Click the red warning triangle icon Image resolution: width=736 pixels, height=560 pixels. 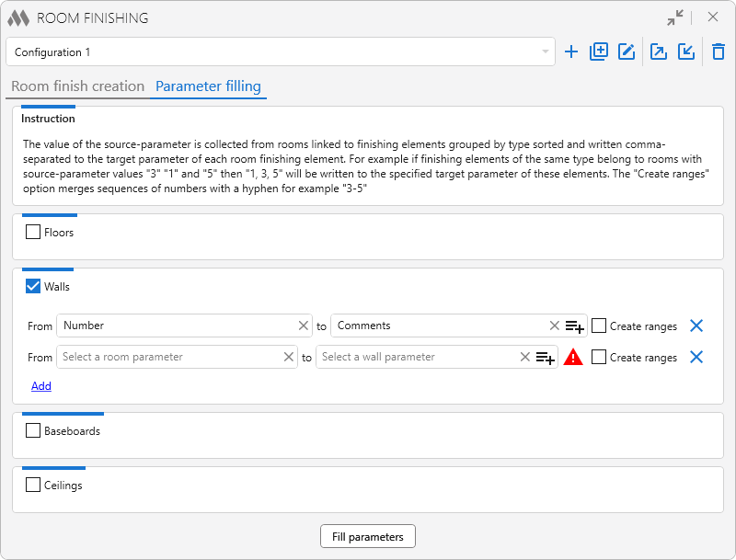(x=573, y=358)
